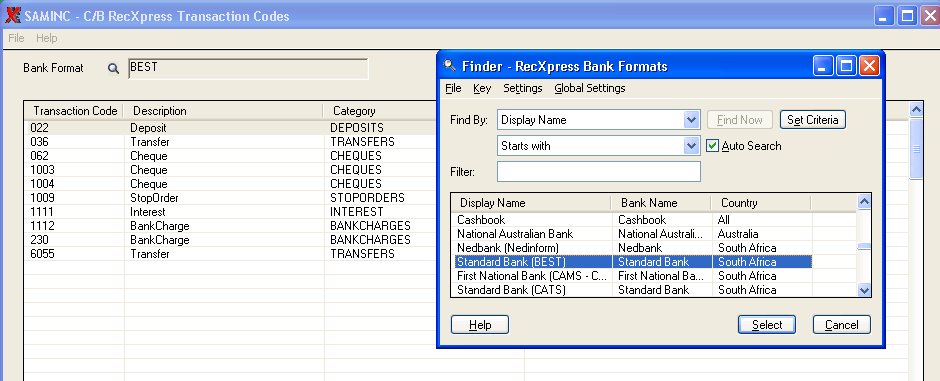Click the Set Criteria button

click(813, 120)
